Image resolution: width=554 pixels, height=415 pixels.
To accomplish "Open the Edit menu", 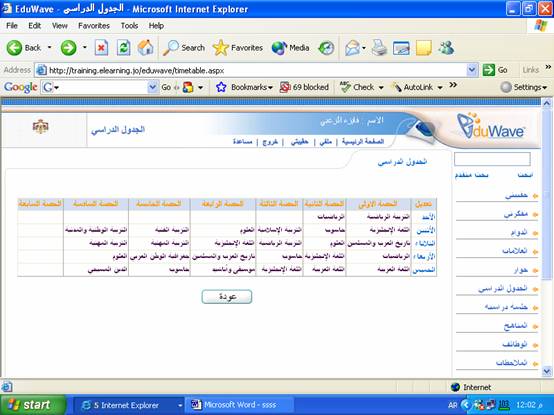I will pos(34,26).
